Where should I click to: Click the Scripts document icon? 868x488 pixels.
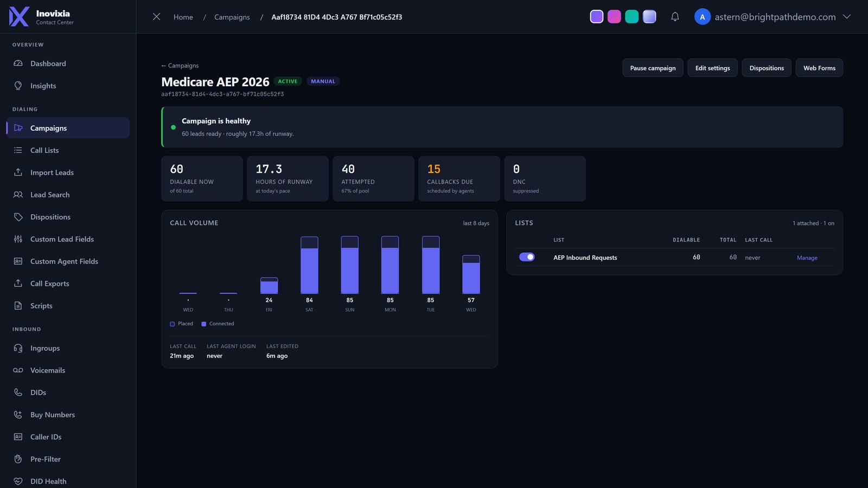point(18,306)
